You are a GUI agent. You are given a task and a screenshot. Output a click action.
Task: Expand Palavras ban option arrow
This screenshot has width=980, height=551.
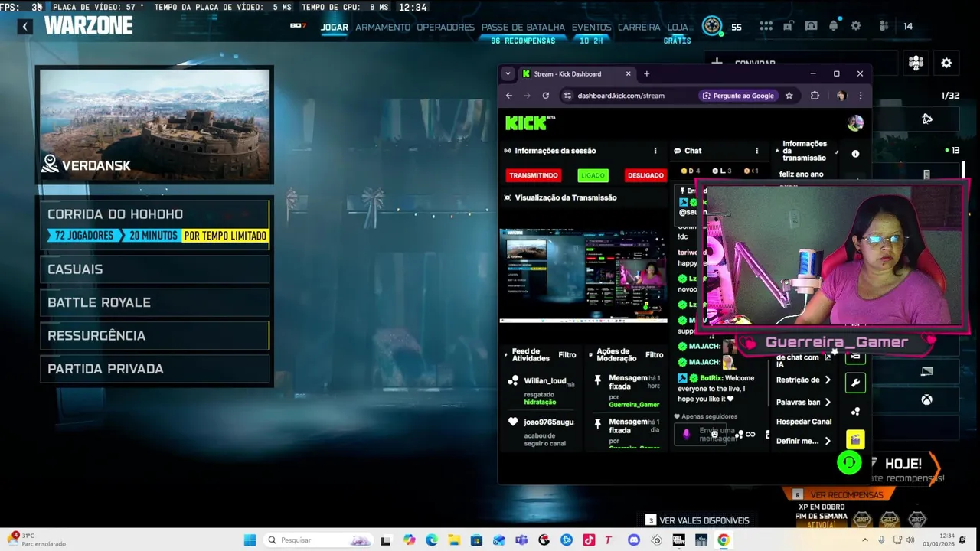[827, 402]
